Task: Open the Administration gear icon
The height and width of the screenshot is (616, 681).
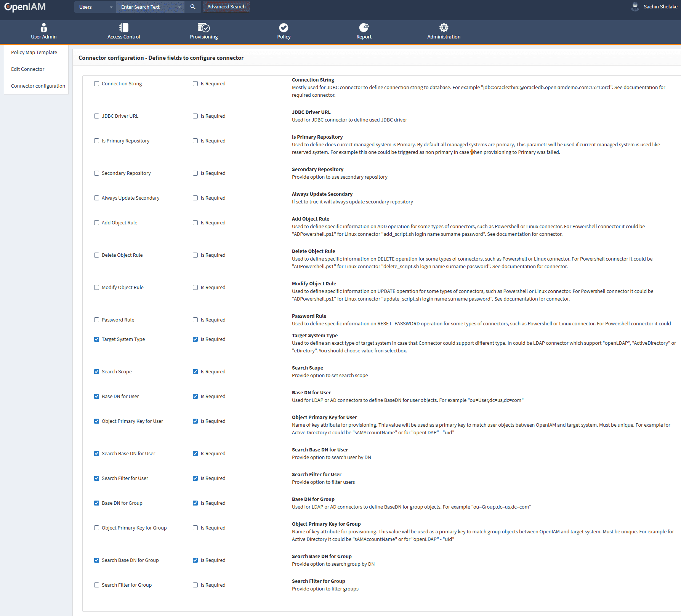Action: click(x=444, y=28)
